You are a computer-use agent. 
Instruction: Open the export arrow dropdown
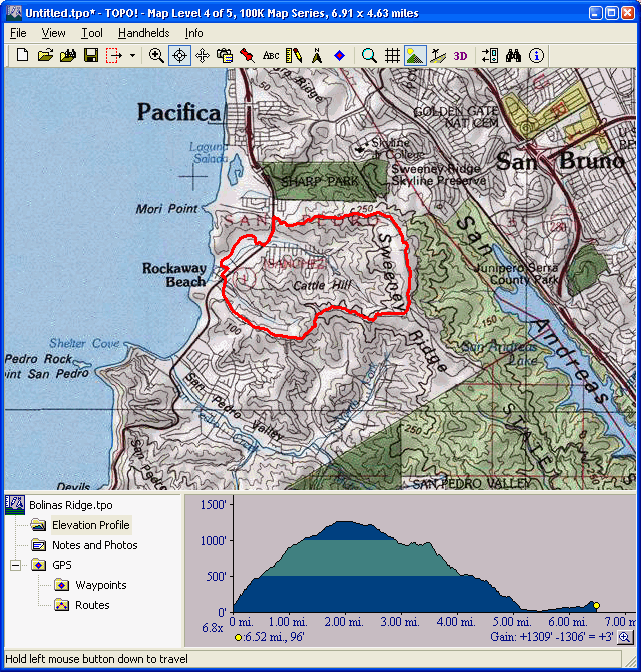tap(133, 56)
